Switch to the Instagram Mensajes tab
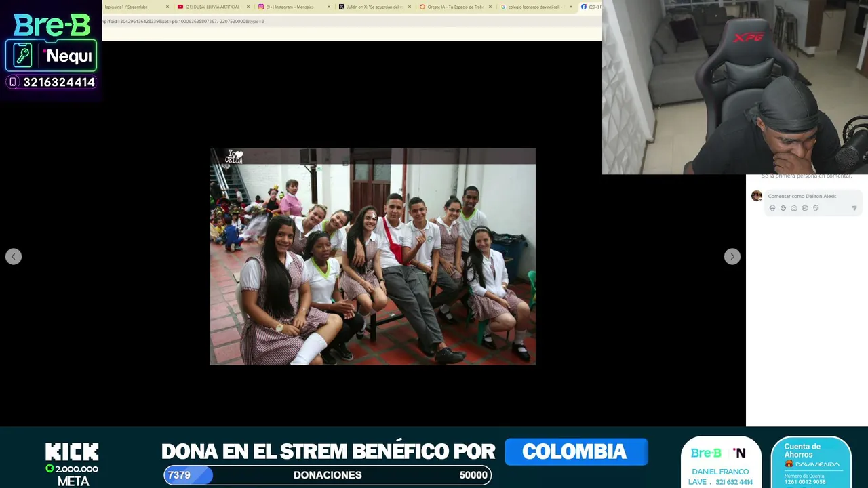868x488 pixels. [x=293, y=7]
